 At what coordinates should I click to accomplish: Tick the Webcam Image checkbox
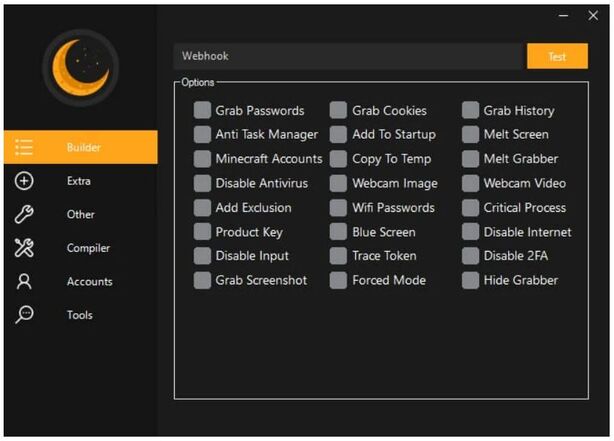click(339, 183)
